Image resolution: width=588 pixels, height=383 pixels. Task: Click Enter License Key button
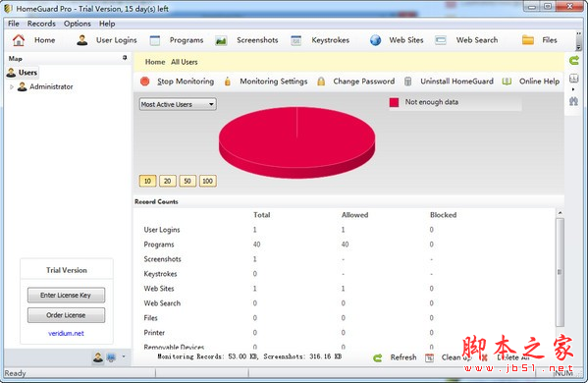tap(66, 296)
